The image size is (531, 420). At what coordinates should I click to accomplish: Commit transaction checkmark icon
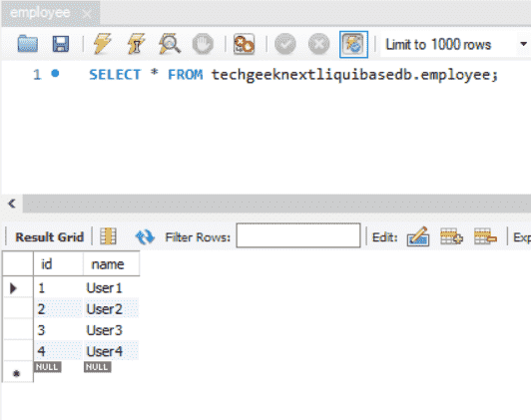(x=285, y=44)
